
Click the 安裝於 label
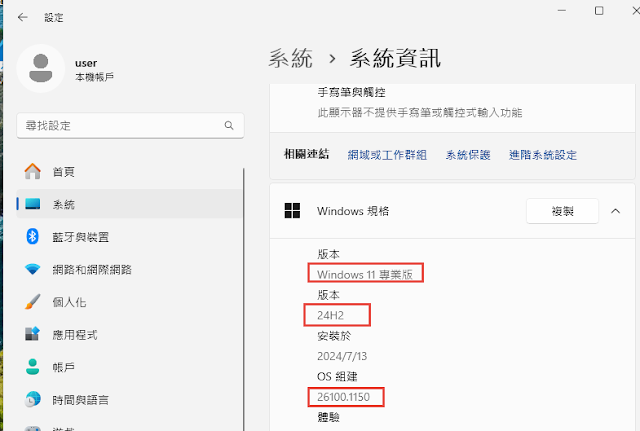[x=334, y=336]
